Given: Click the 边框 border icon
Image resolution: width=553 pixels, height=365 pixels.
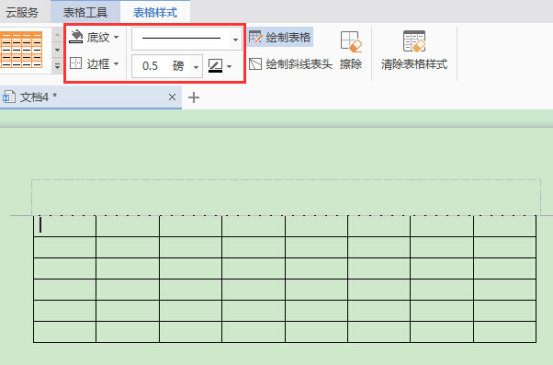Looking at the screenshot, I should tap(76, 63).
